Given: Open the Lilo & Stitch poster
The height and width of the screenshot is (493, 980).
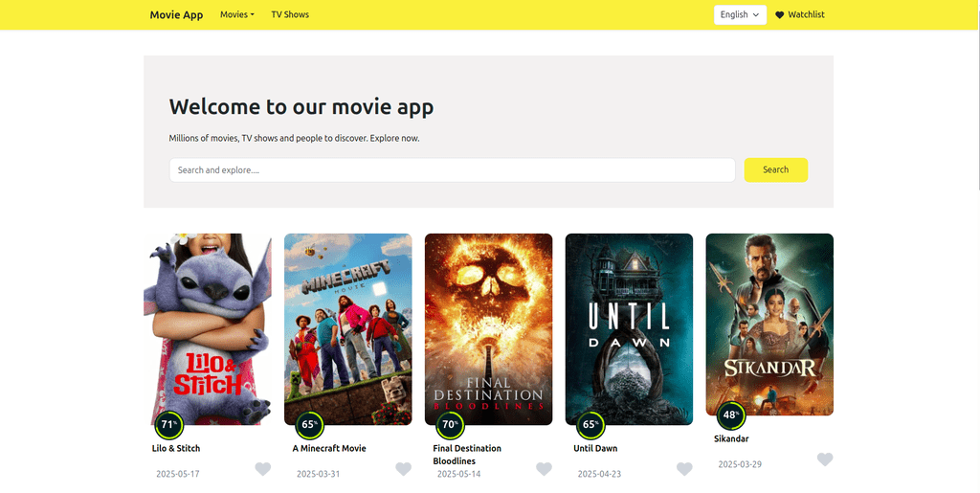Looking at the screenshot, I should pyautogui.click(x=208, y=329).
